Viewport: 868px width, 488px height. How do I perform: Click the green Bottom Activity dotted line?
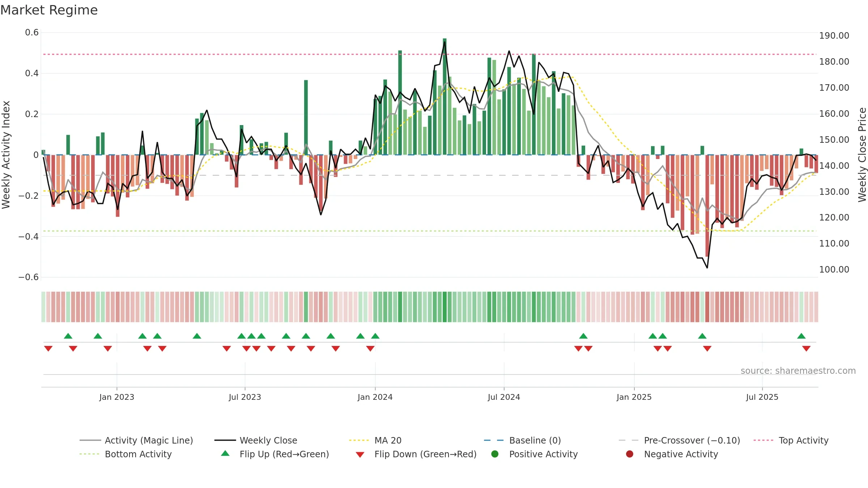tap(430, 231)
